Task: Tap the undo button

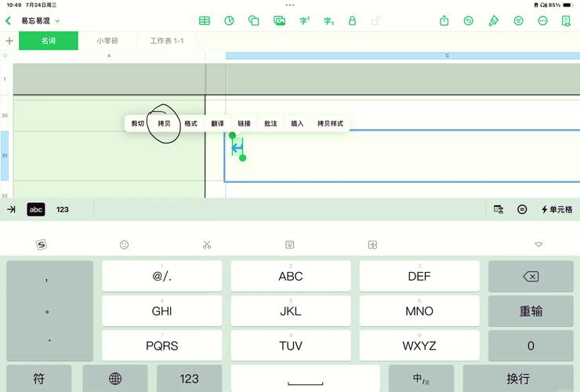Action: pos(469,21)
